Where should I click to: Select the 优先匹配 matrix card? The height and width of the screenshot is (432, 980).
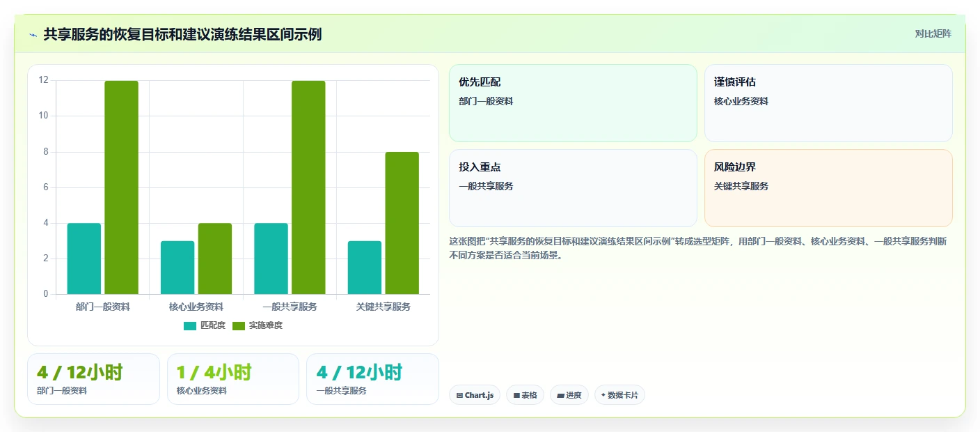pyautogui.click(x=573, y=103)
